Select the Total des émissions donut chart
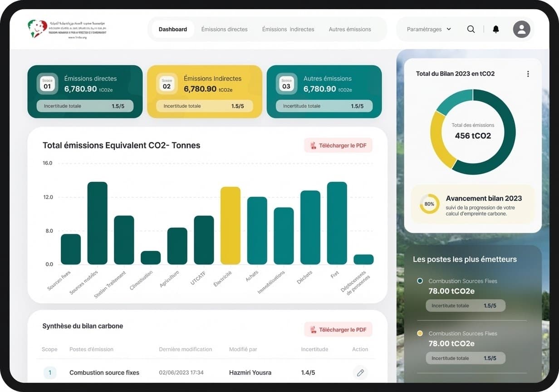559x392 pixels. (473, 132)
